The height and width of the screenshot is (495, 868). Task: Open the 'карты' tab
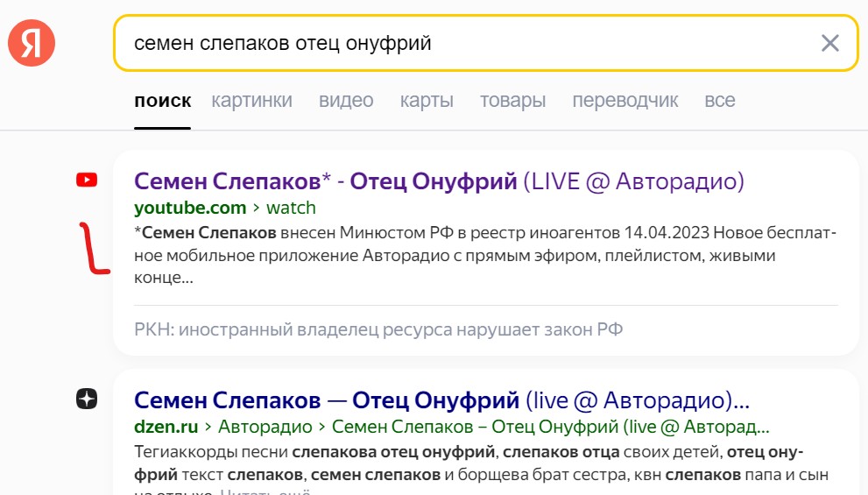pos(427,101)
